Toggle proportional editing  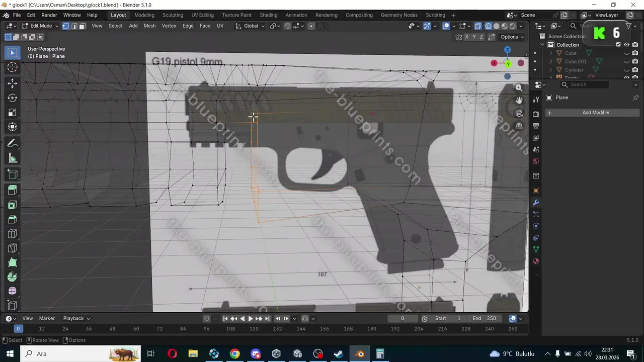(x=311, y=26)
